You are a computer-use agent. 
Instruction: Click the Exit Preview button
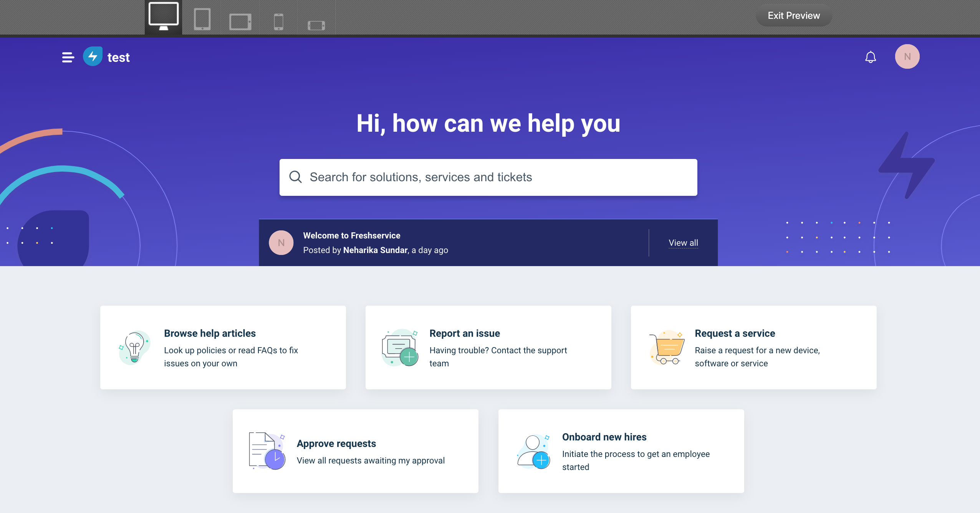click(793, 16)
